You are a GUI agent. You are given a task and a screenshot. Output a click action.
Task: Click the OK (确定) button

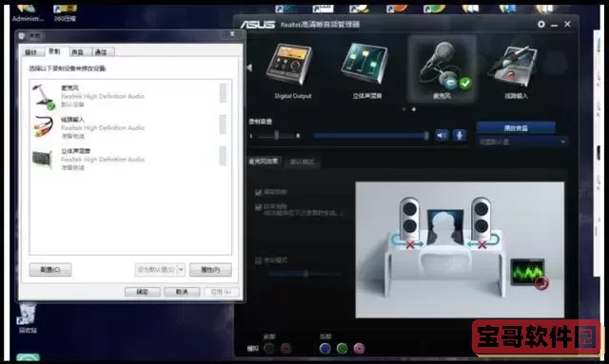[143, 292]
